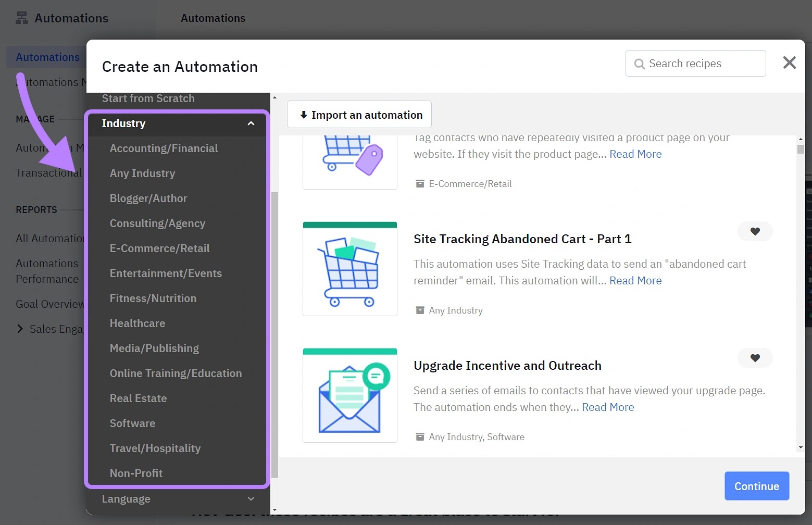Click the tag icon beside Any Industry, Software
812x525 pixels.
click(420, 437)
